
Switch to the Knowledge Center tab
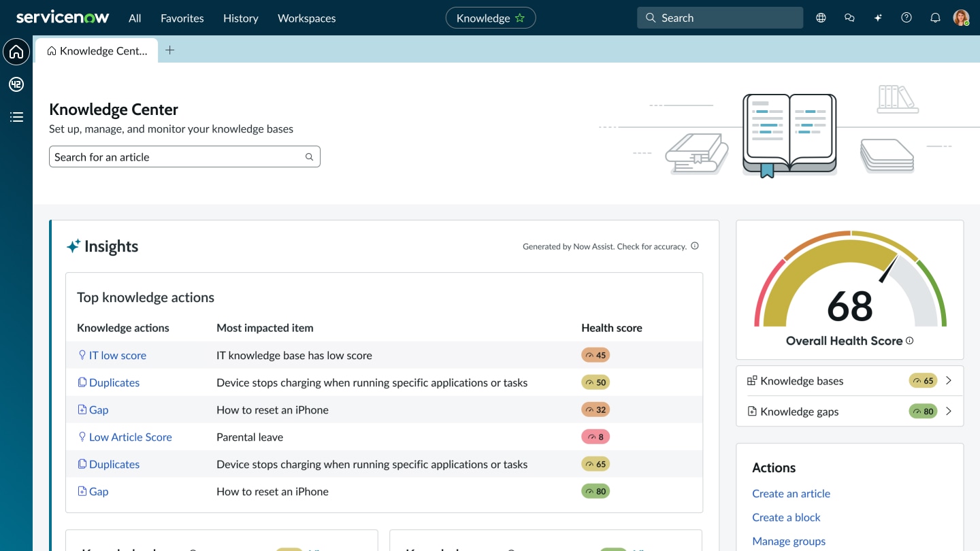click(97, 51)
